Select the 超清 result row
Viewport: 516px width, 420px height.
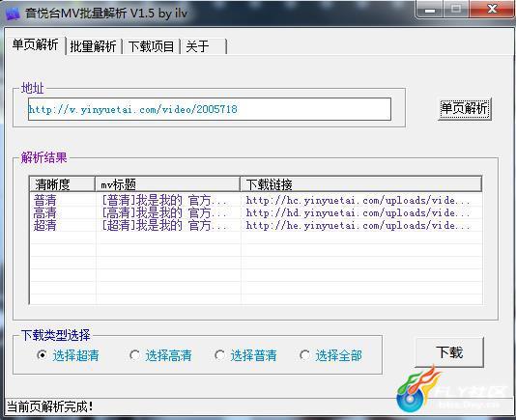pos(256,225)
